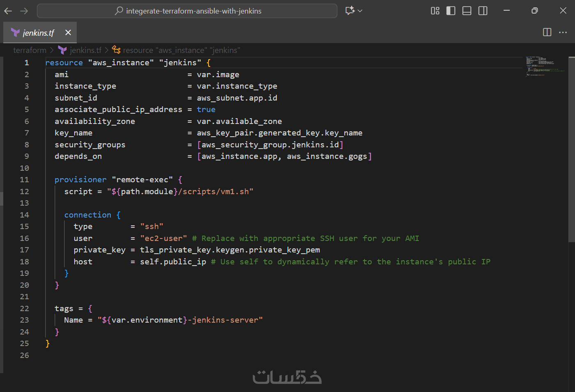Click the resource symbol icon in breadcrumb
Viewport: 575px width, 392px height.
click(x=116, y=50)
